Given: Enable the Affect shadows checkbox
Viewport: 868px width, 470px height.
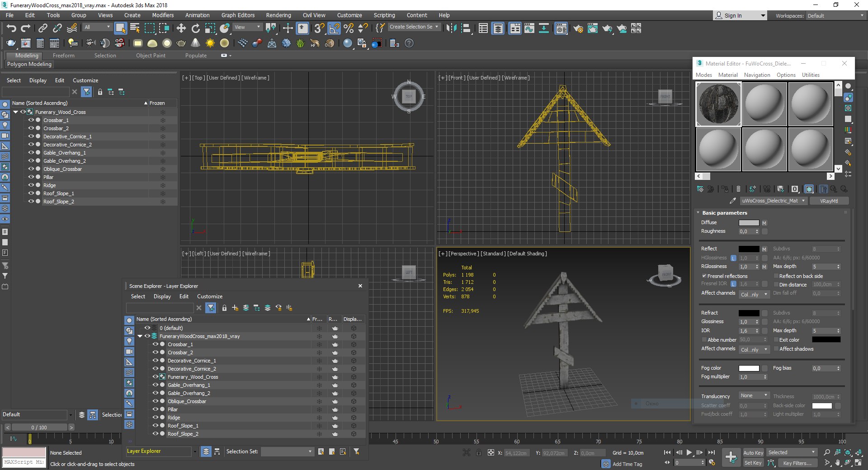Looking at the screenshot, I should pos(776,349).
